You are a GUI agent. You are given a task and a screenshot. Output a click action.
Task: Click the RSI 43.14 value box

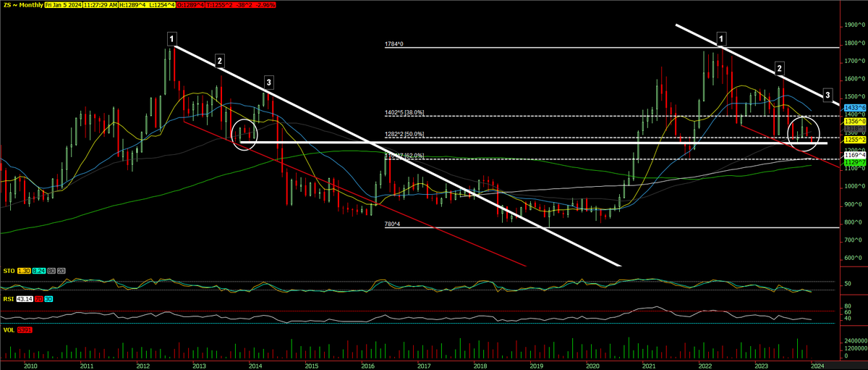(25, 299)
